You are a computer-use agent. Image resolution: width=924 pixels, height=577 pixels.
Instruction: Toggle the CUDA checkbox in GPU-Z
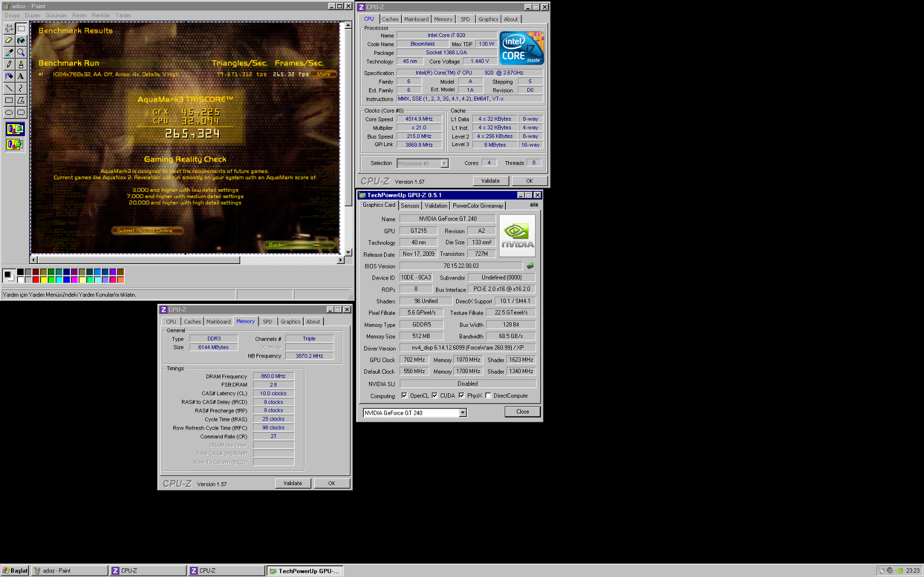pyautogui.click(x=434, y=396)
